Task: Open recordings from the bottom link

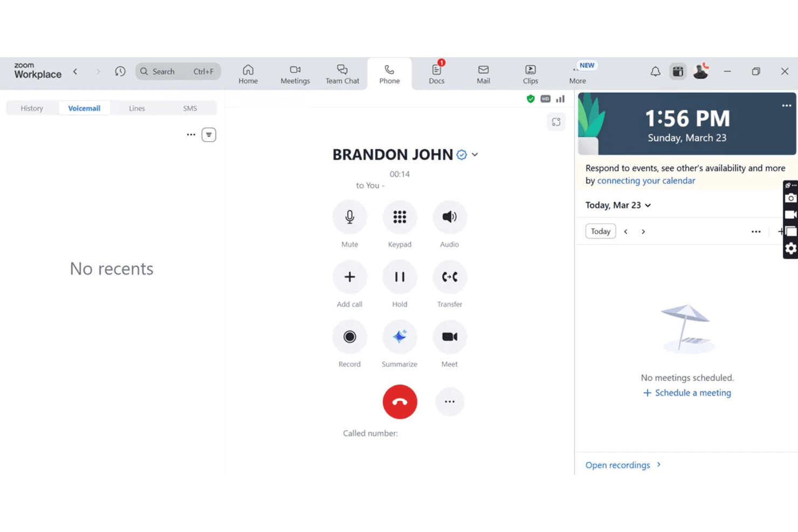Action: click(623, 465)
